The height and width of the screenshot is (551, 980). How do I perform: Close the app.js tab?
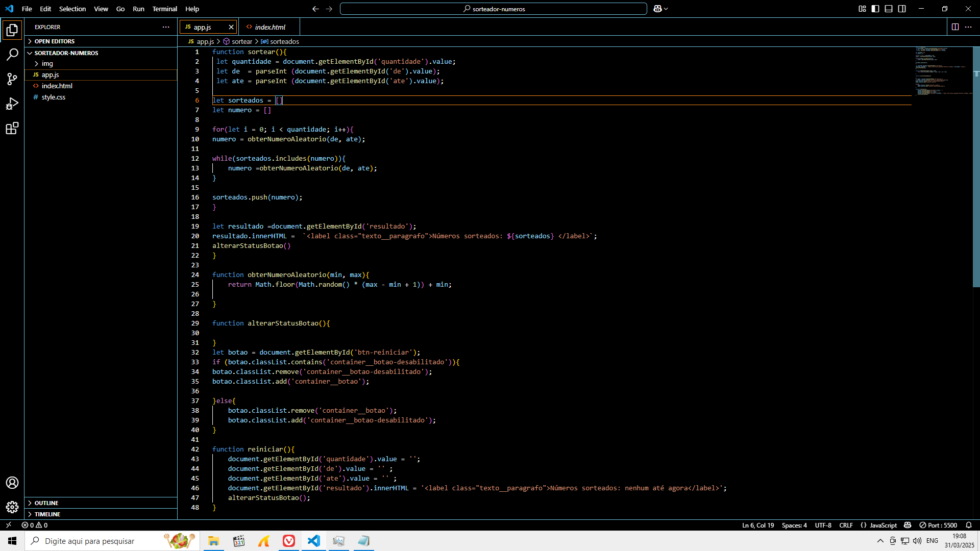point(231,27)
